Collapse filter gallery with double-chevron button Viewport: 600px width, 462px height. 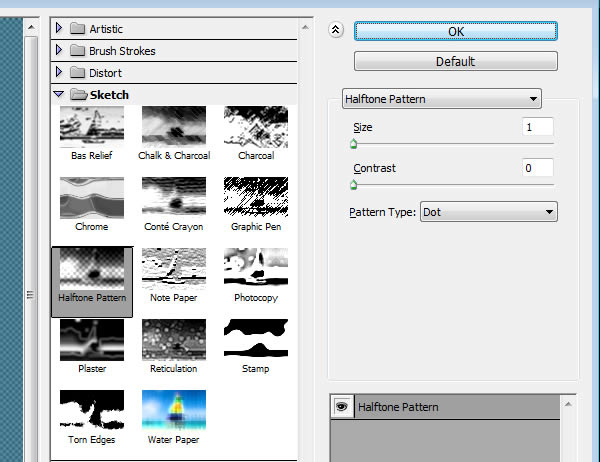click(x=336, y=29)
